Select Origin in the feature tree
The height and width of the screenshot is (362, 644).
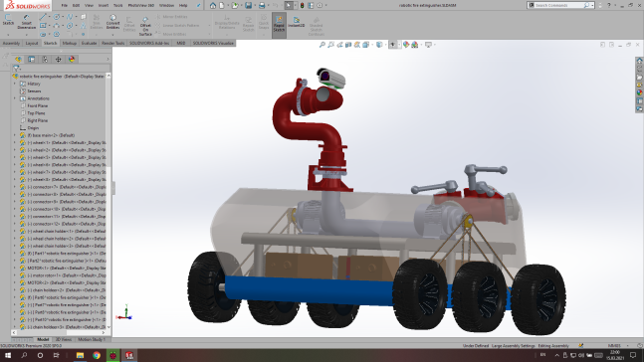[33, 128]
